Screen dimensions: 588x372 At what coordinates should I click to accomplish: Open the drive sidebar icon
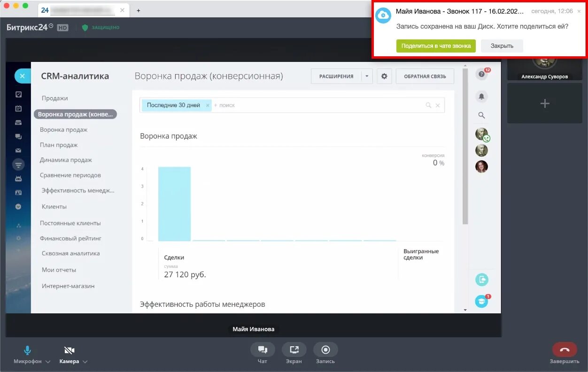point(18,123)
